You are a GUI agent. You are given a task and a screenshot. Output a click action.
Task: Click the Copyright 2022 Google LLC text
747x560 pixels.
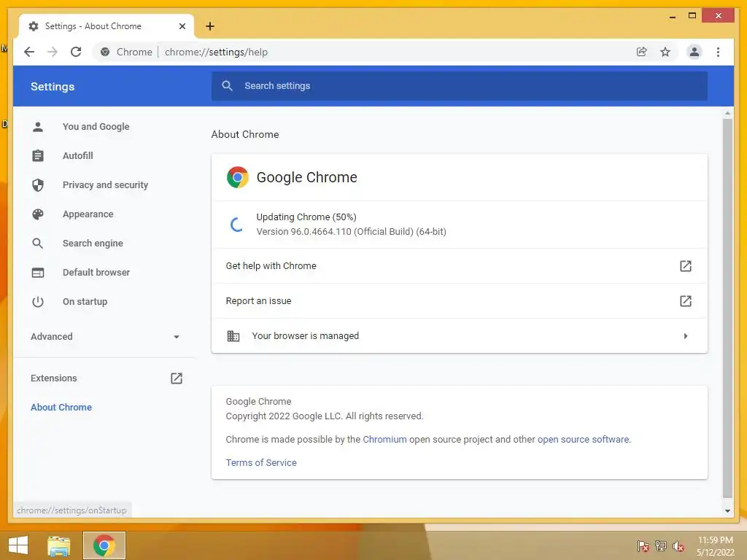[325, 416]
